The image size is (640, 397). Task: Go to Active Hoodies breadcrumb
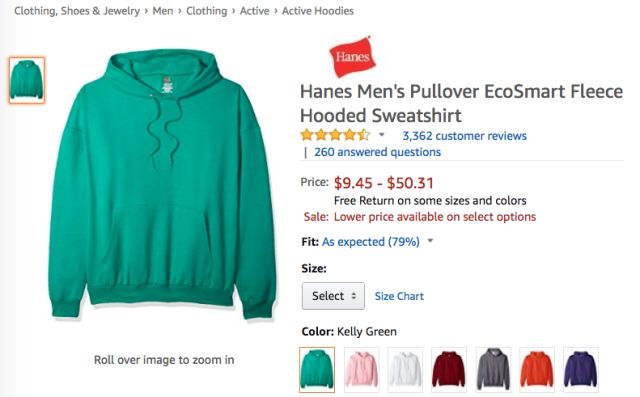(x=318, y=11)
